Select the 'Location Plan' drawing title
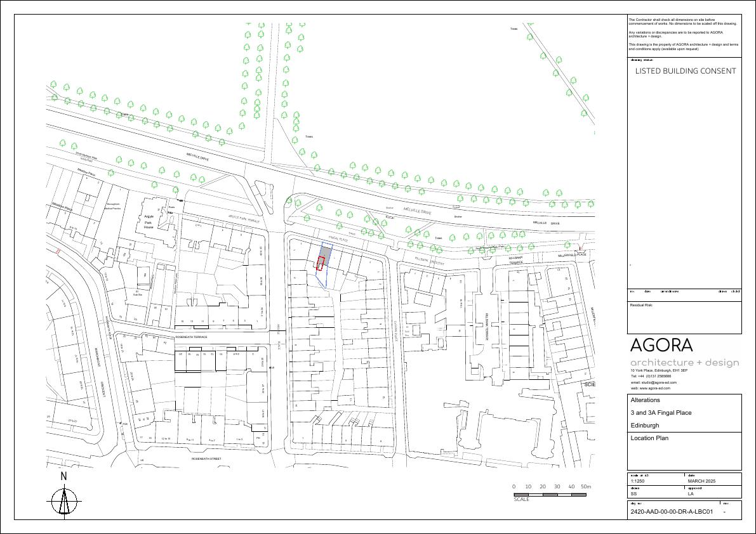This screenshot has height=534, width=756. [649, 438]
